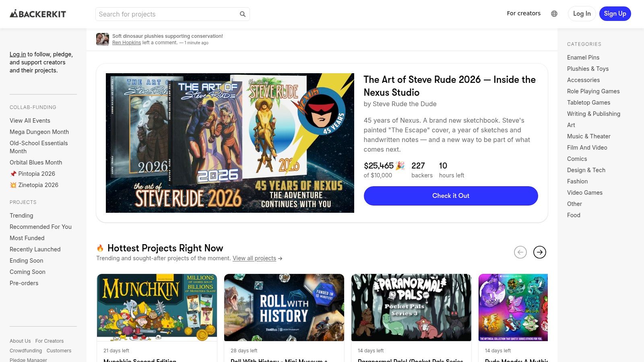Image resolution: width=644 pixels, height=362 pixels.
Task: Click into the project search field
Action: tap(167, 14)
